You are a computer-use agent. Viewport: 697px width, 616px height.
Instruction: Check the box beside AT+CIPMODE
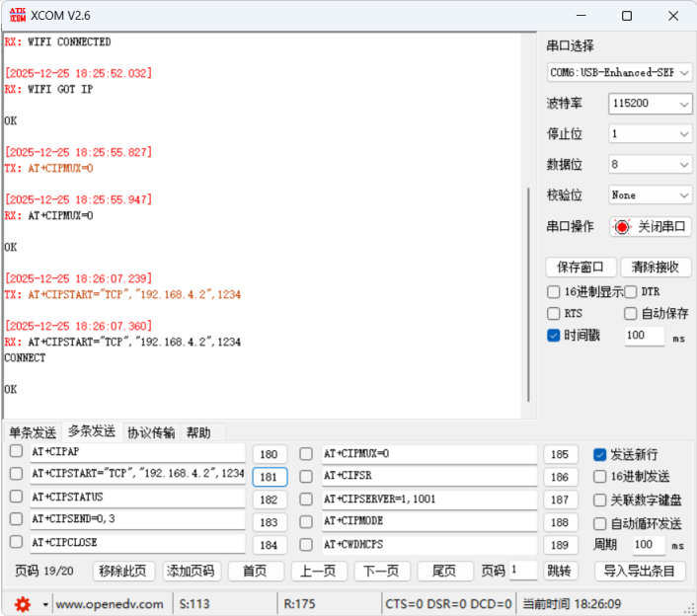[x=306, y=522]
